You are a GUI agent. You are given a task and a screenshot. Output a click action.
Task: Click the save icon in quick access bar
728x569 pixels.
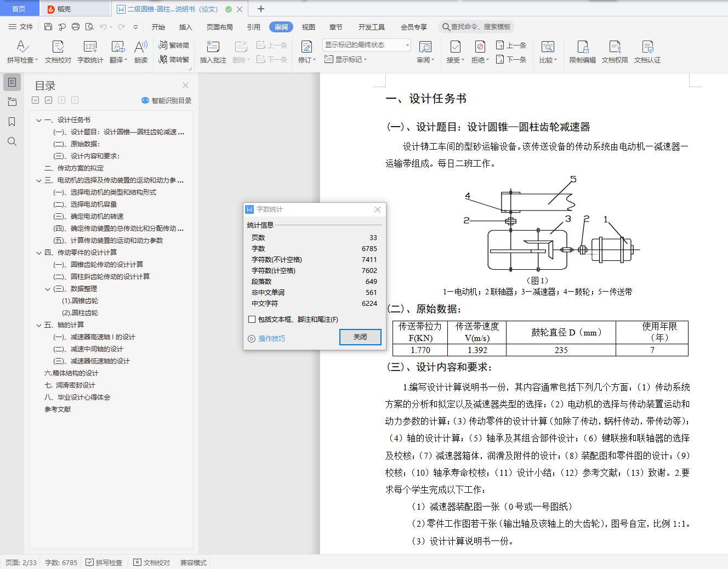[x=48, y=27]
